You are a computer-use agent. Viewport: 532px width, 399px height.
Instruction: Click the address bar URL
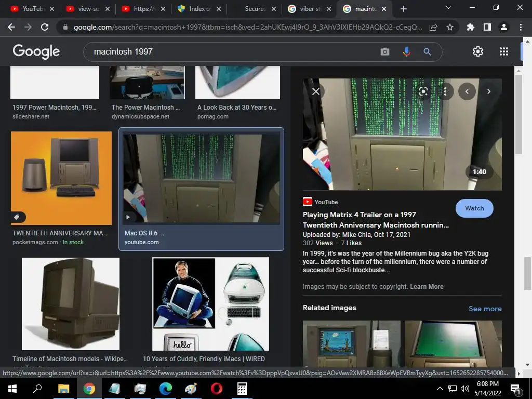248,28
